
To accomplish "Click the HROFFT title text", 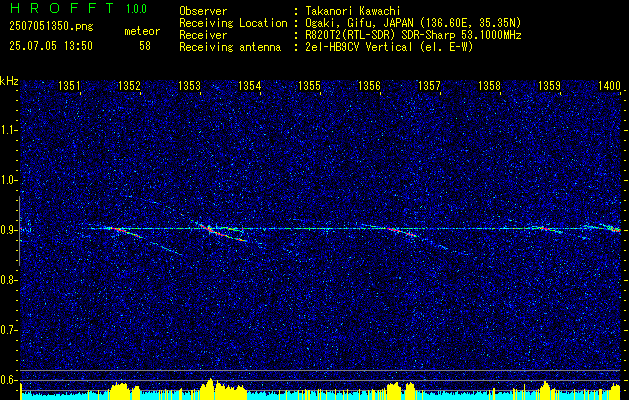I will pos(62,8).
